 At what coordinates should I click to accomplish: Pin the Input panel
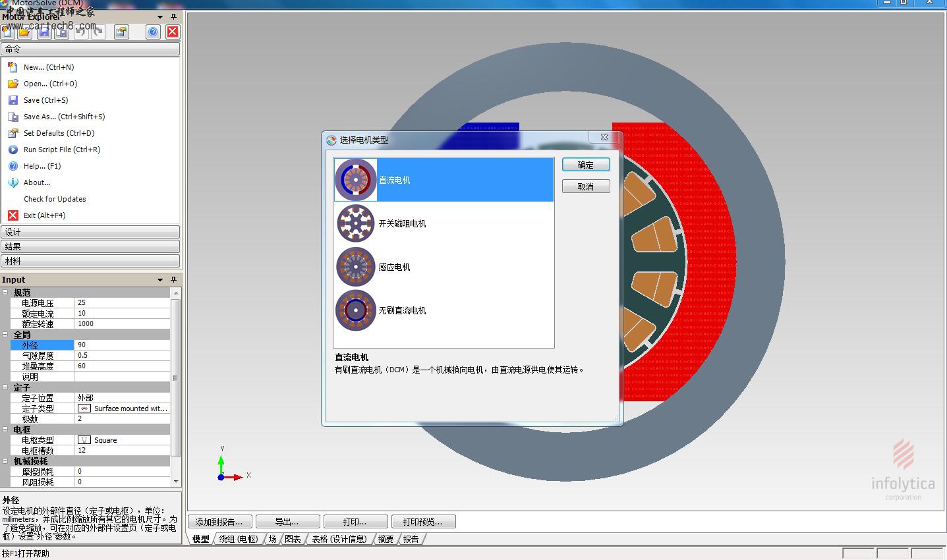(173, 279)
